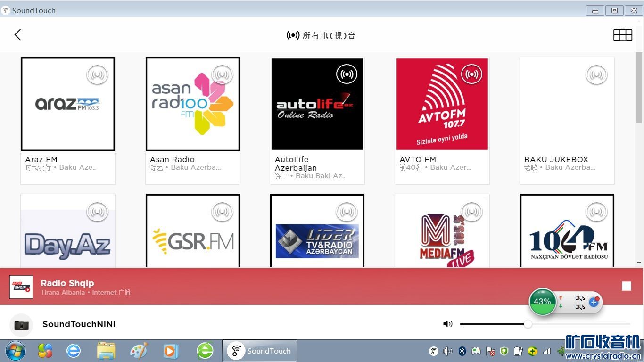Click the station list vertical scrollbar thumb
The height and width of the screenshot is (362, 644).
coord(639,87)
